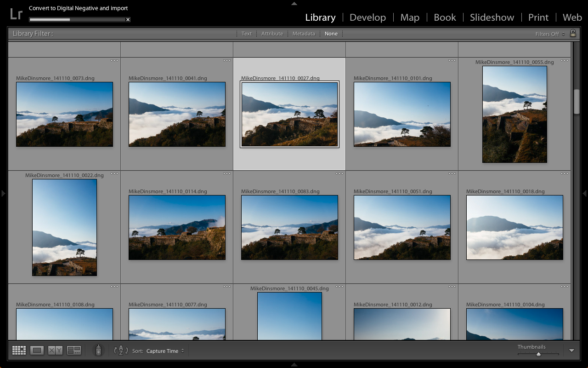Select the Text library filter
This screenshot has height=368, width=588.
[247, 34]
